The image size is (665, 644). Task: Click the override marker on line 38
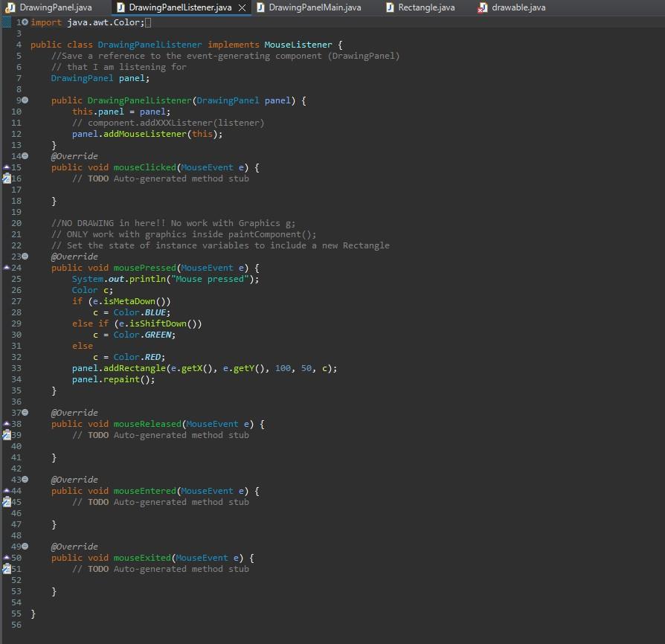point(7,424)
